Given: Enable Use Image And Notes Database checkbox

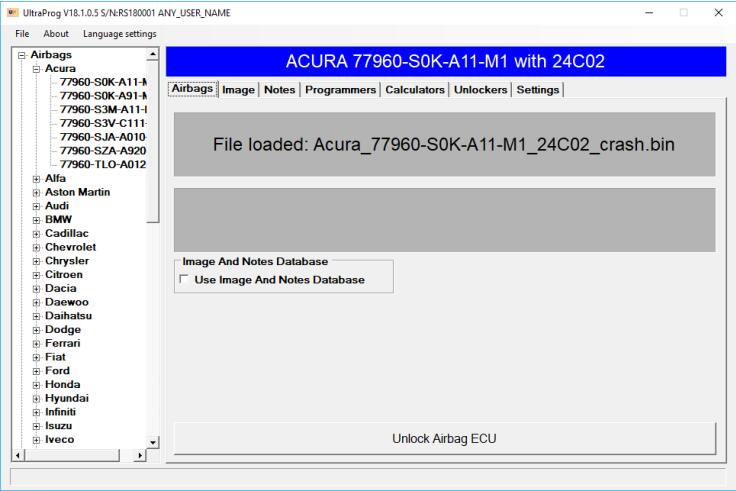Looking at the screenshot, I should point(184,279).
